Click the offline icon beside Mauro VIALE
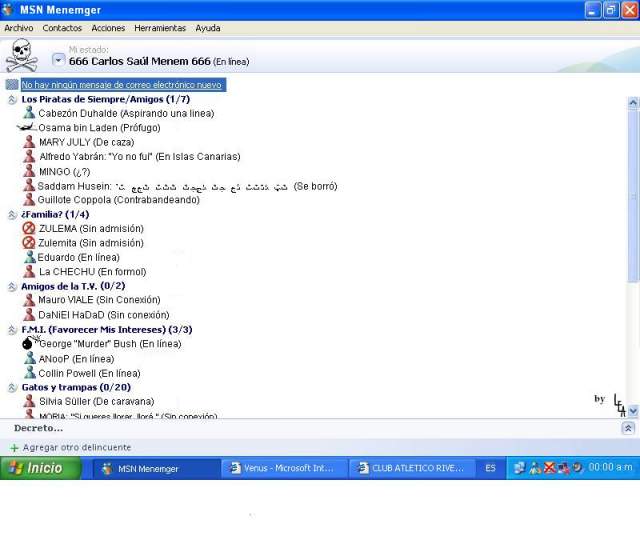 tap(29, 300)
